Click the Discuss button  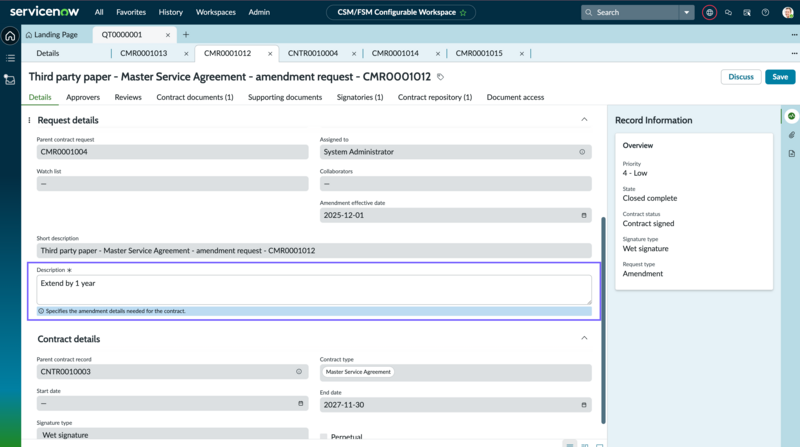coord(741,77)
